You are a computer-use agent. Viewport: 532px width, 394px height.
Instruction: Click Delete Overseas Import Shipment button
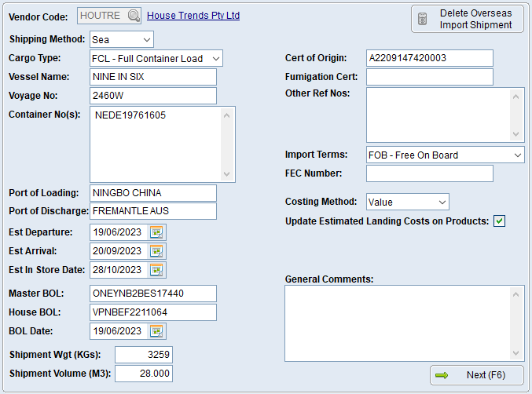click(x=467, y=19)
